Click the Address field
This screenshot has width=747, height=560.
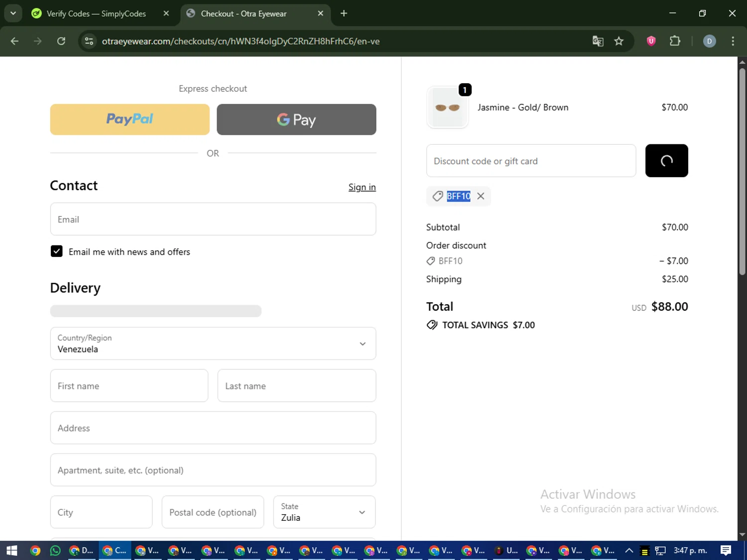point(213,428)
